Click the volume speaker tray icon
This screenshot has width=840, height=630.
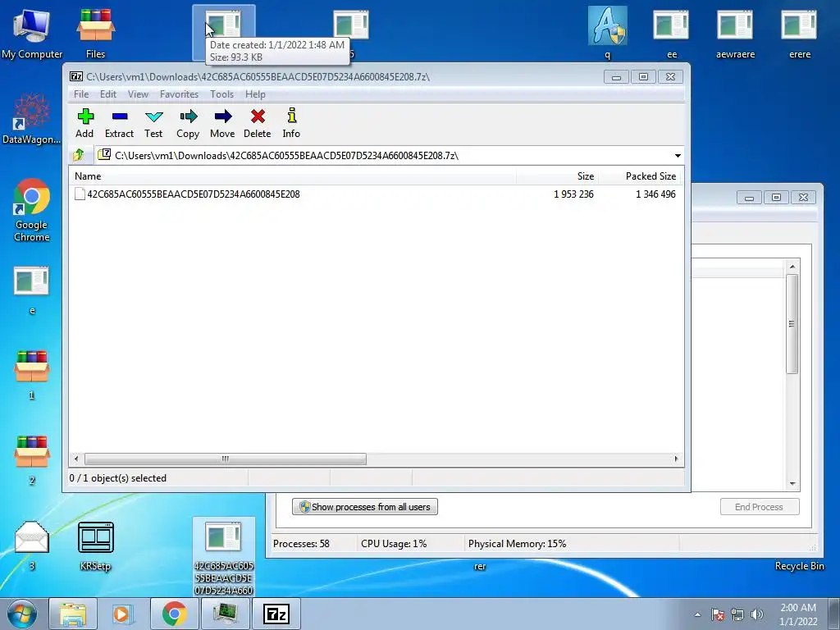(756, 614)
